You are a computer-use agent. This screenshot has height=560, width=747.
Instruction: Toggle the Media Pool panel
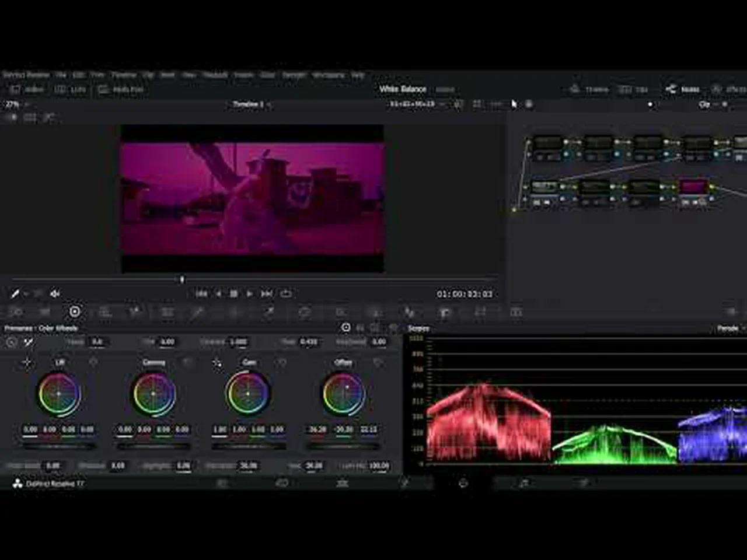pyautogui.click(x=121, y=89)
